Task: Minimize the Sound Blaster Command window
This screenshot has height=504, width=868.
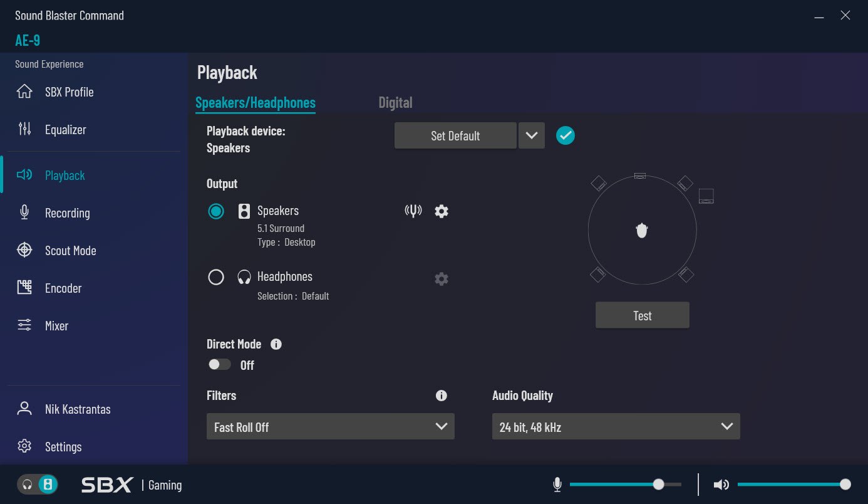Action: click(x=819, y=16)
